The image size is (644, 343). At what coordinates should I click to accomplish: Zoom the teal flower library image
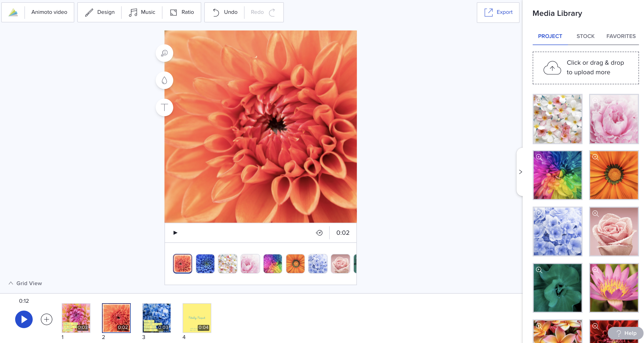click(x=539, y=270)
